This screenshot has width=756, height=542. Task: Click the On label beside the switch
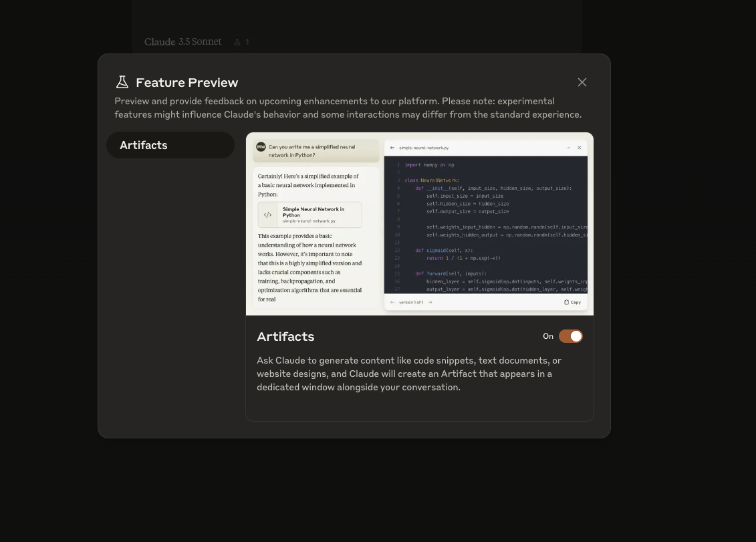point(548,336)
